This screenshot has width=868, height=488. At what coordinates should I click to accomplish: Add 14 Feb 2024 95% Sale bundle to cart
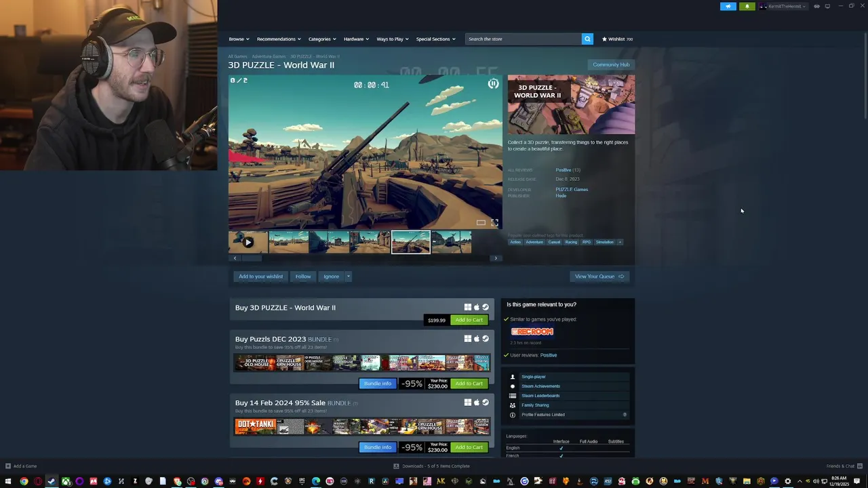click(469, 447)
